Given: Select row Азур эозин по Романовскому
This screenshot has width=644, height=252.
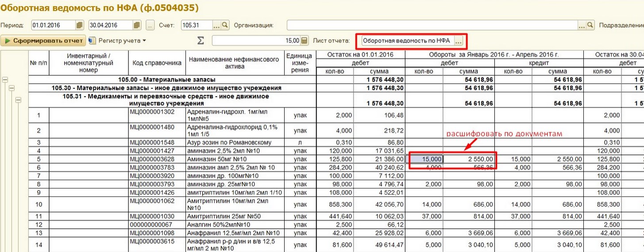Looking at the screenshot, I should (x=235, y=143).
